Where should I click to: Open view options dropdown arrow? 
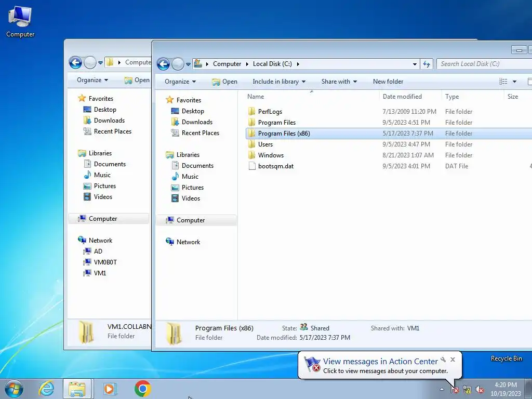point(514,82)
